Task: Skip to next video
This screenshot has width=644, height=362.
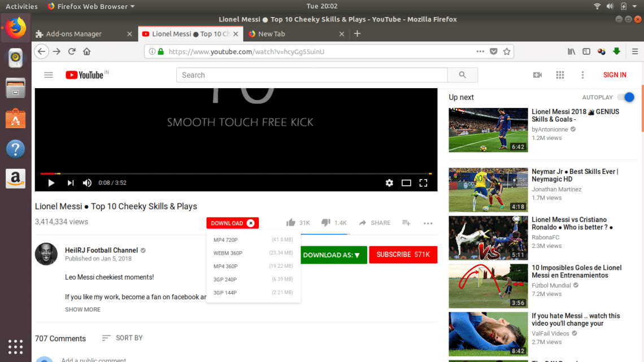Action: point(70,183)
